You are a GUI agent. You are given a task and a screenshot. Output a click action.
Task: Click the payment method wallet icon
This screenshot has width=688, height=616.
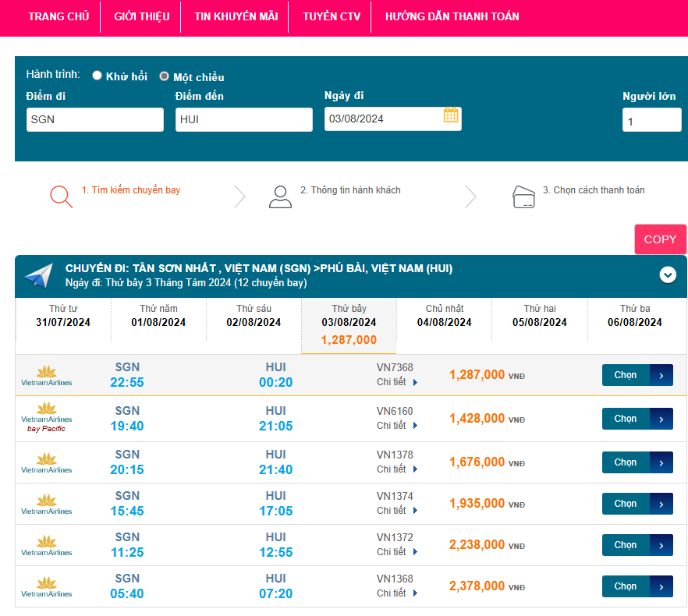(x=523, y=196)
